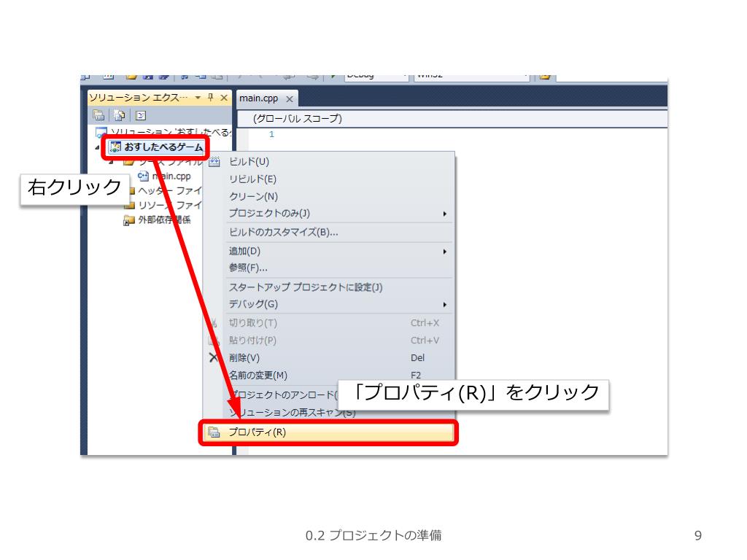Open the (グローバル スコープ) scope dropdown
The image size is (747, 560).
pyautogui.click(x=452, y=119)
